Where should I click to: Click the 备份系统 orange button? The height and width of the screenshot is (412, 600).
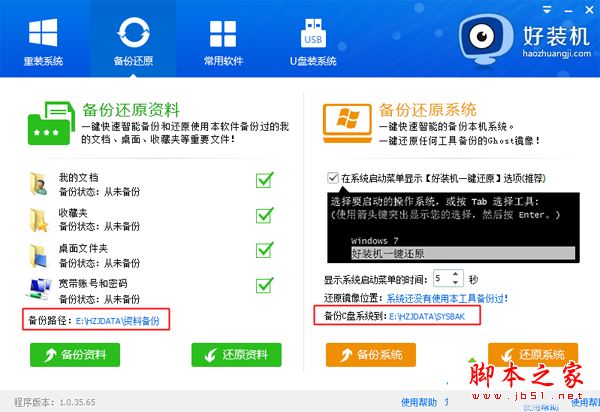[371, 355]
